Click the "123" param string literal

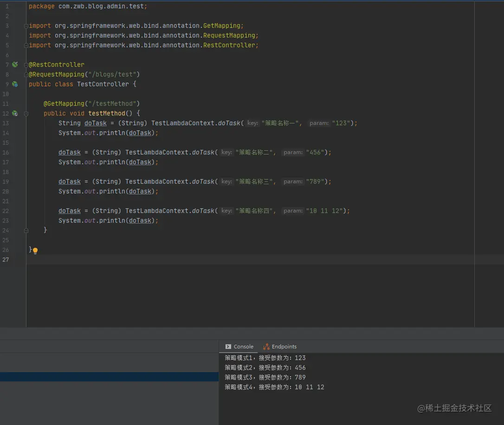click(341, 123)
